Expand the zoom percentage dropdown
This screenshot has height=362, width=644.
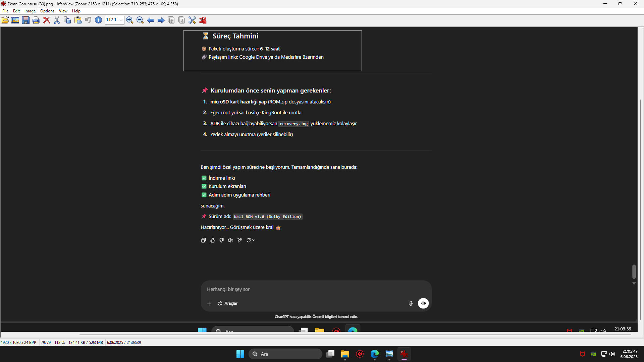tap(121, 20)
